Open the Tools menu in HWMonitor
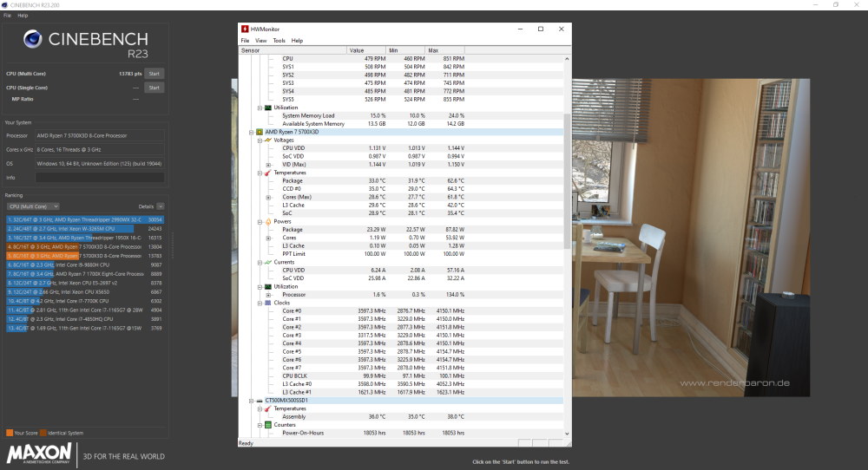This screenshot has height=470, width=868. (x=279, y=41)
